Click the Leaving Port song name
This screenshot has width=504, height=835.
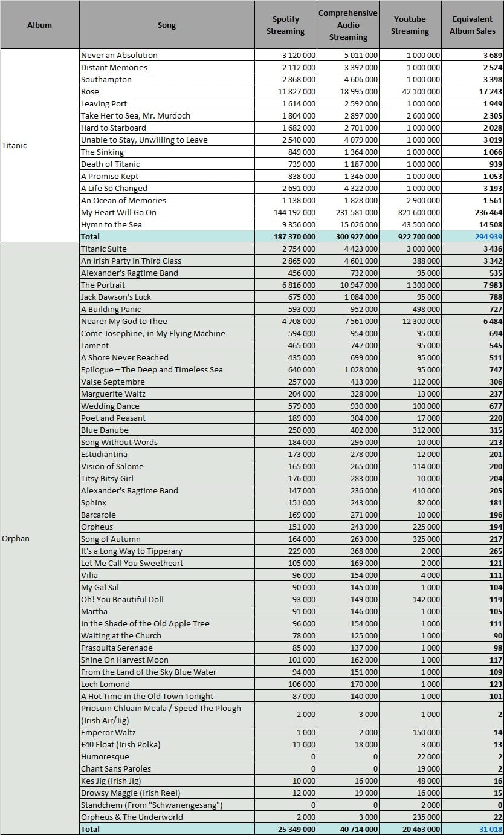point(104,103)
